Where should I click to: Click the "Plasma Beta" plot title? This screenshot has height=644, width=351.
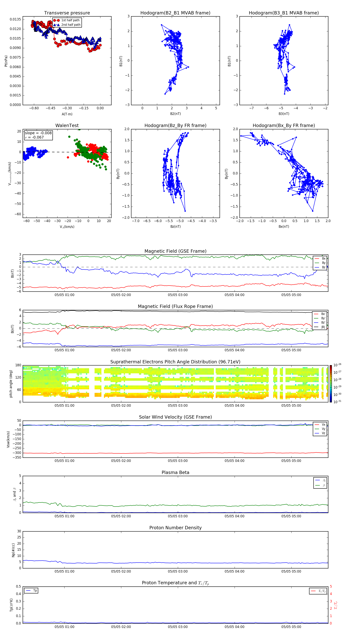pos(175,472)
